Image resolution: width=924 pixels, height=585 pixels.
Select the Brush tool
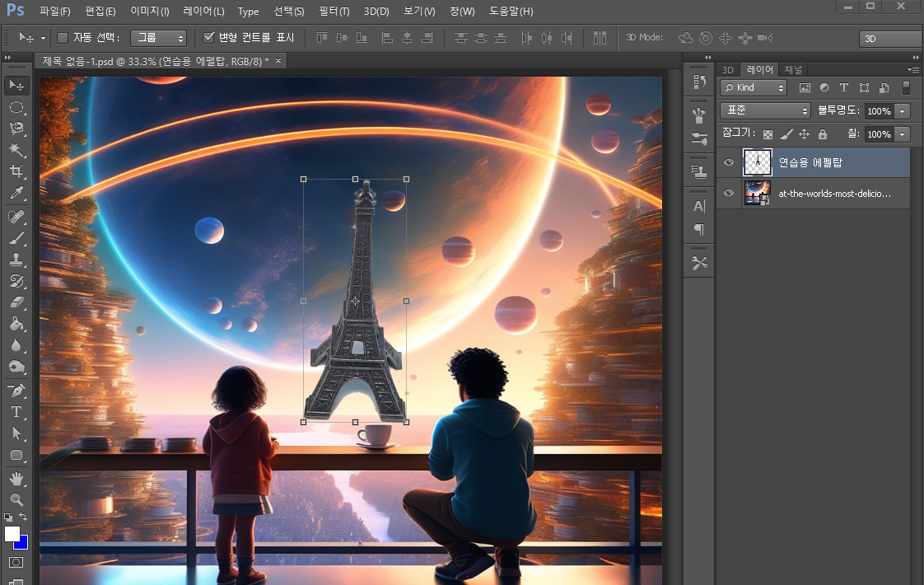coord(16,238)
